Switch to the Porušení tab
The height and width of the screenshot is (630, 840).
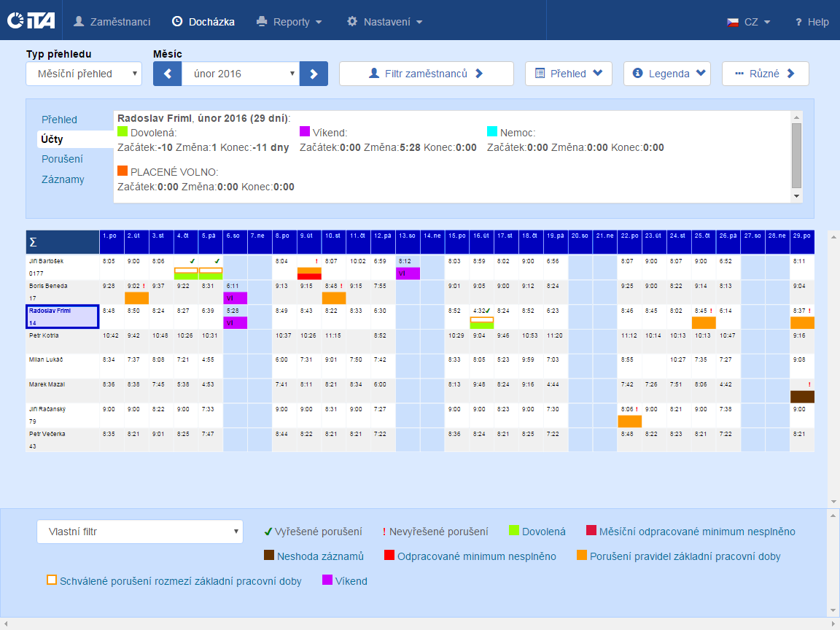tap(62, 159)
